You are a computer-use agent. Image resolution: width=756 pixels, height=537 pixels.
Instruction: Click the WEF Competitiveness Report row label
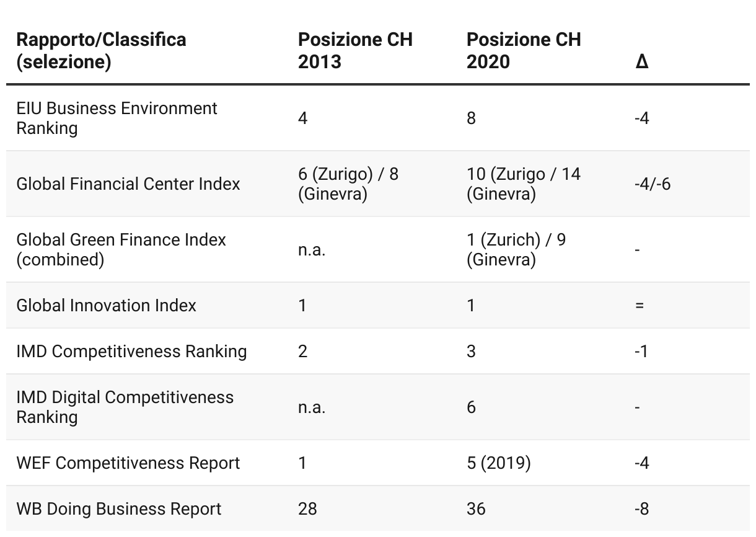tap(128, 463)
